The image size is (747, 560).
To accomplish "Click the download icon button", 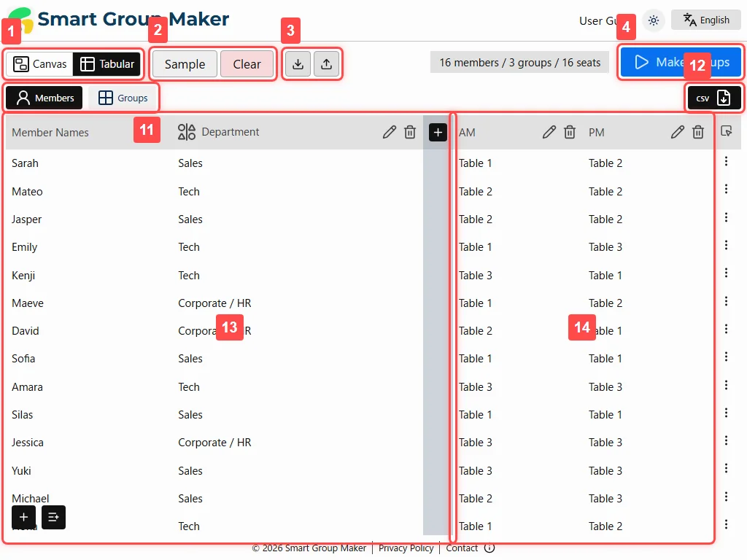I will [298, 64].
